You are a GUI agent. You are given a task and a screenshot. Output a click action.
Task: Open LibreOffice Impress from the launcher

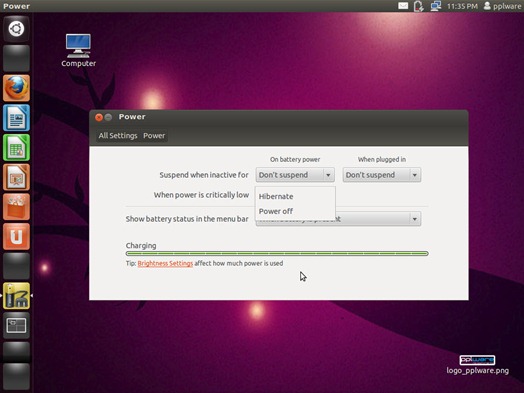point(16,177)
